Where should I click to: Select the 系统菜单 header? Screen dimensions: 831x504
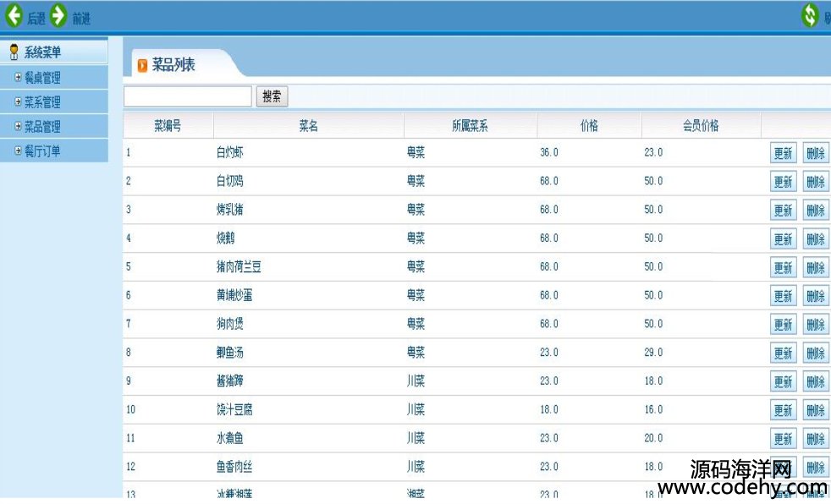[53, 52]
